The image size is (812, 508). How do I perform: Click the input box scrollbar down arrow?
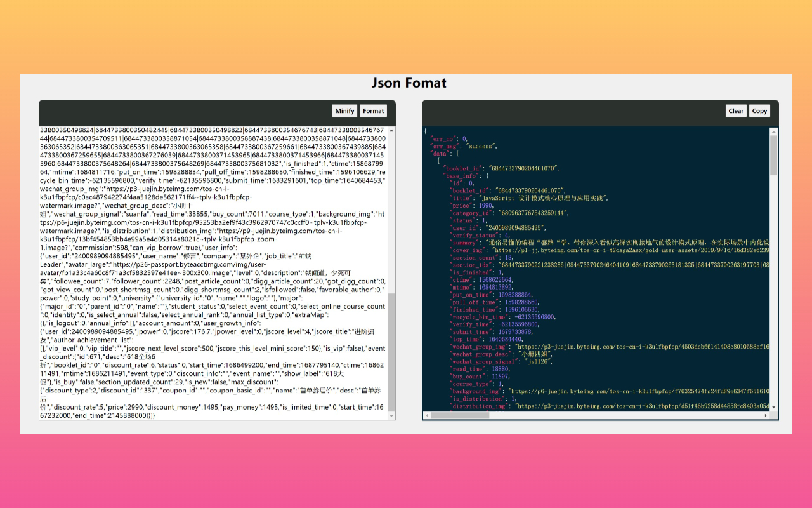pos(391,416)
